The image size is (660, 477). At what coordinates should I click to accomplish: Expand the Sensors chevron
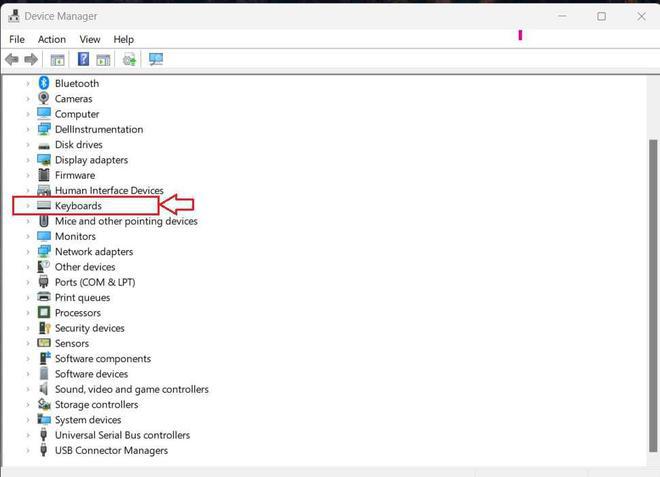point(28,343)
